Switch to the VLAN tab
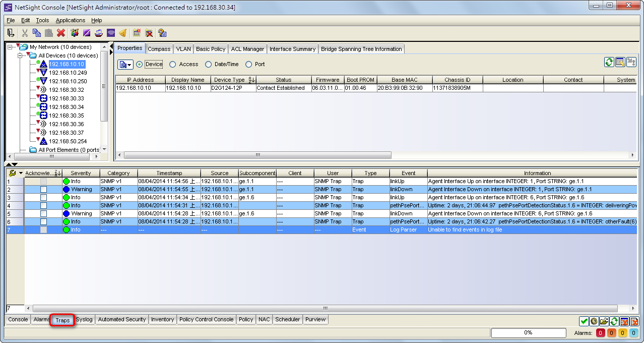The height and width of the screenshot is (343, 644). pos(183,49)
